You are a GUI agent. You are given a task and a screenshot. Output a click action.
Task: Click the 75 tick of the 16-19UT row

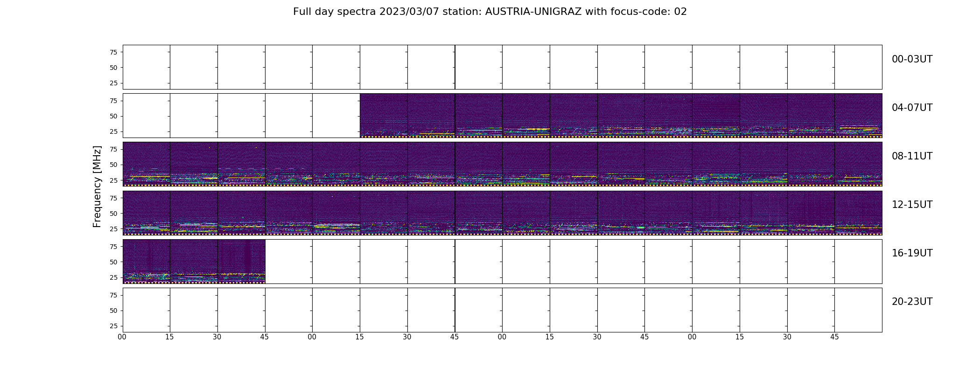[113, 247]
